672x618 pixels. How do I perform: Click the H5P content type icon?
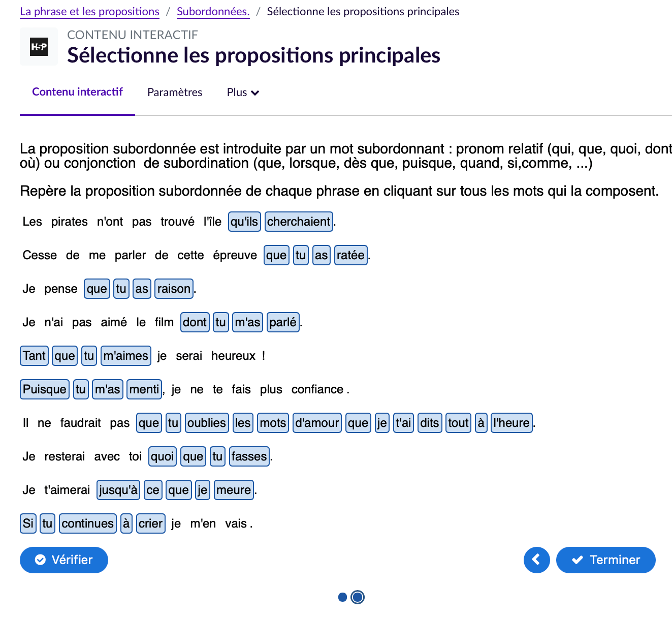pyautogui.click(x=39, y=47)
